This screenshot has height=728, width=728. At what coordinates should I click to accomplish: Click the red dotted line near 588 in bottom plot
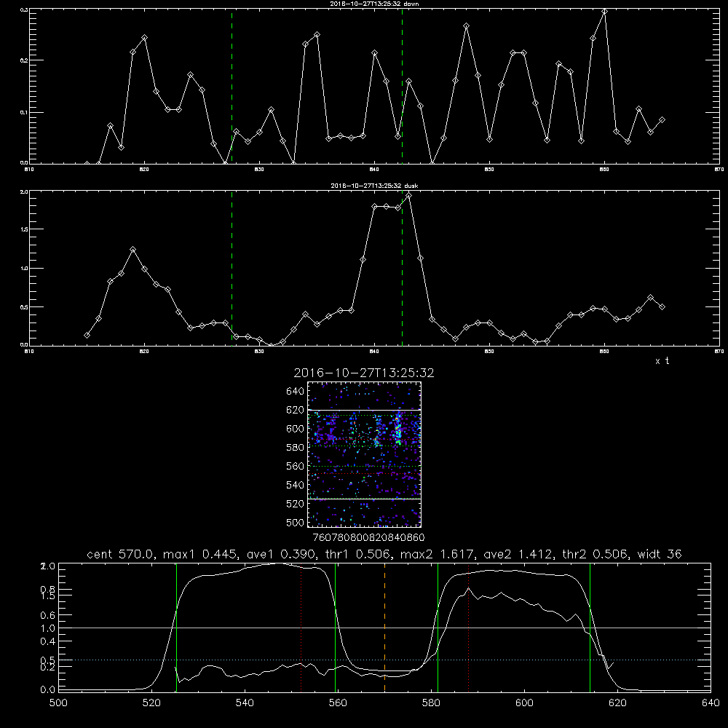pos(468,627)
